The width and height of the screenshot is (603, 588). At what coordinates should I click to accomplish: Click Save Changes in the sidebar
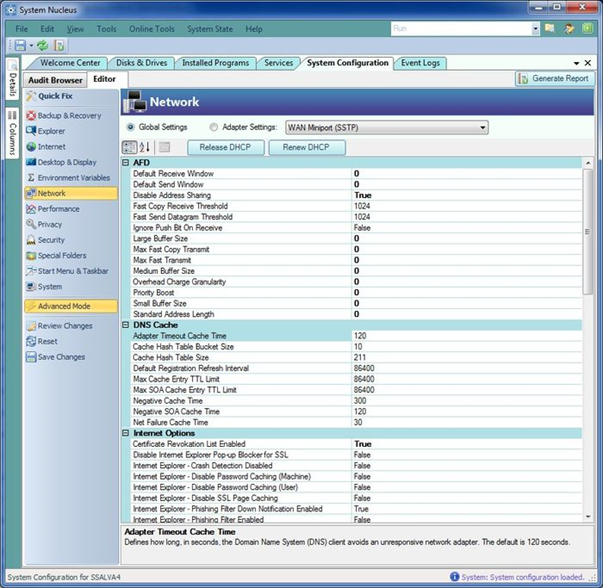60,357
